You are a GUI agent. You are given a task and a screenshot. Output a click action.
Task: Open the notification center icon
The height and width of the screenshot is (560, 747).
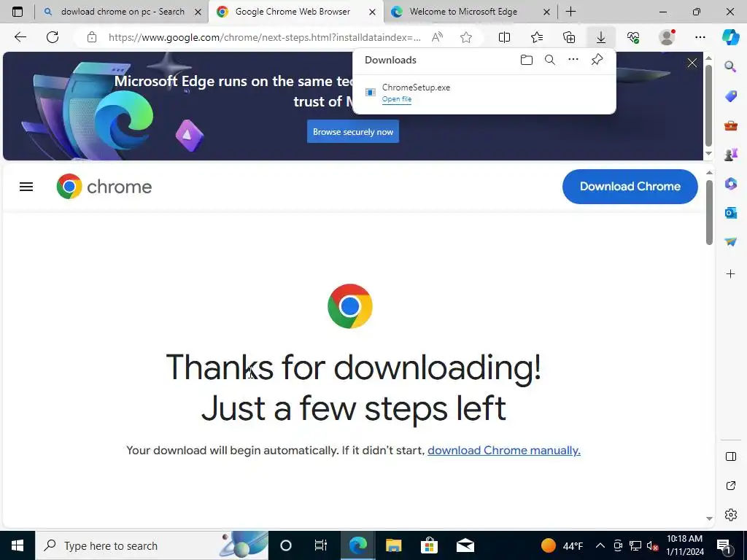pyautogui.click(x=724, y=545)
